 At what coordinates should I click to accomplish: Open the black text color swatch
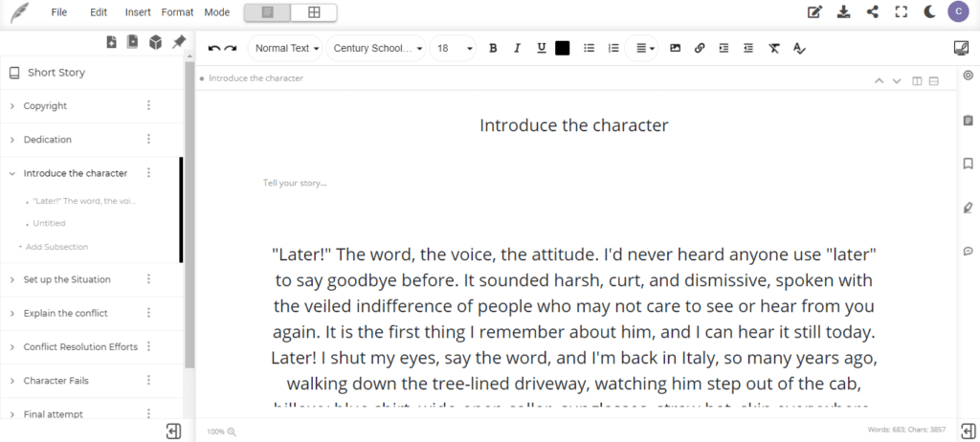click(x=563, y=48)
